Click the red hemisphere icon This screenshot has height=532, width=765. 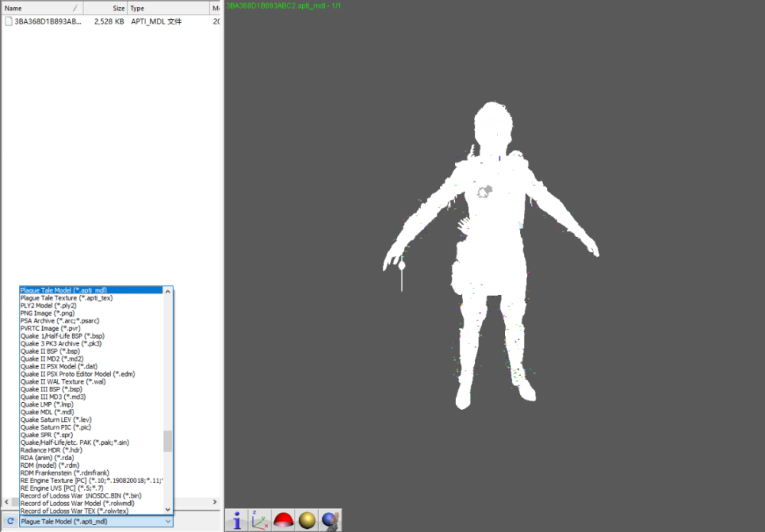coord(284,521)
